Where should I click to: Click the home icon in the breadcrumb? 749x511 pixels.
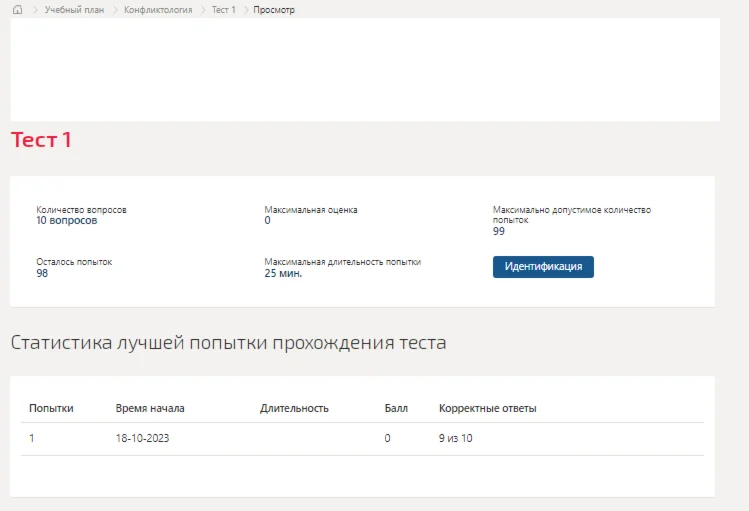click(x=17, y=9)
